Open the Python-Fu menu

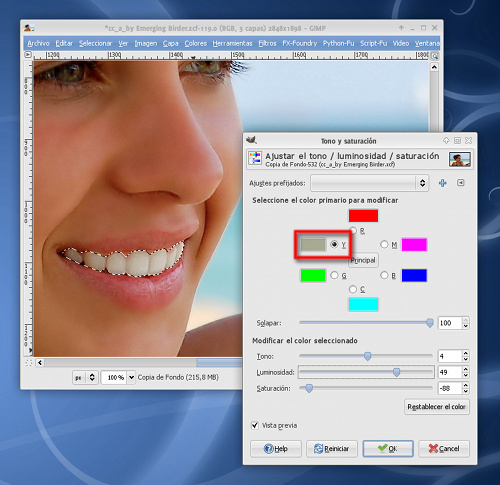338,43
